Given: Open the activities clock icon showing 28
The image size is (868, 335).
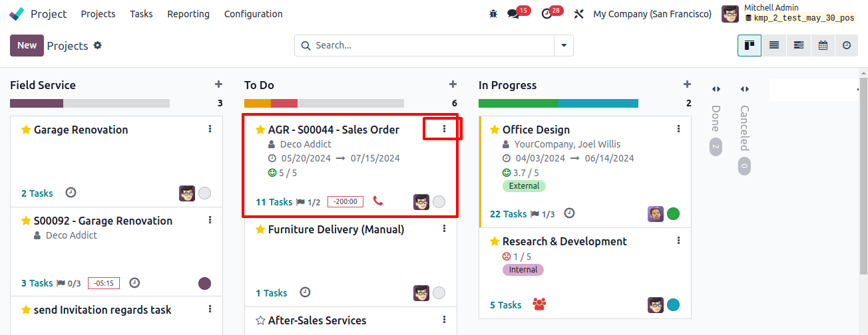Looking at the screenshot, I should [547, 13].
